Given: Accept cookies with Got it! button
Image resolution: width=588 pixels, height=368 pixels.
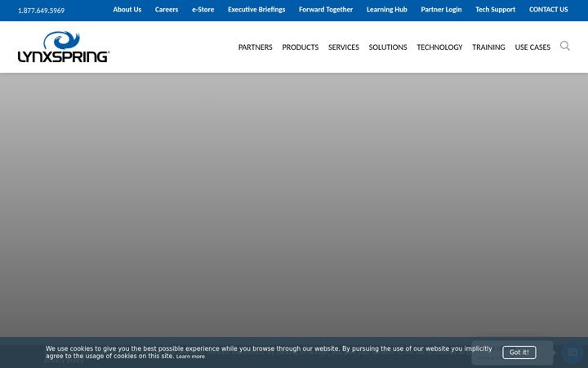Looking at the screenshot, I should pos(519,352).
